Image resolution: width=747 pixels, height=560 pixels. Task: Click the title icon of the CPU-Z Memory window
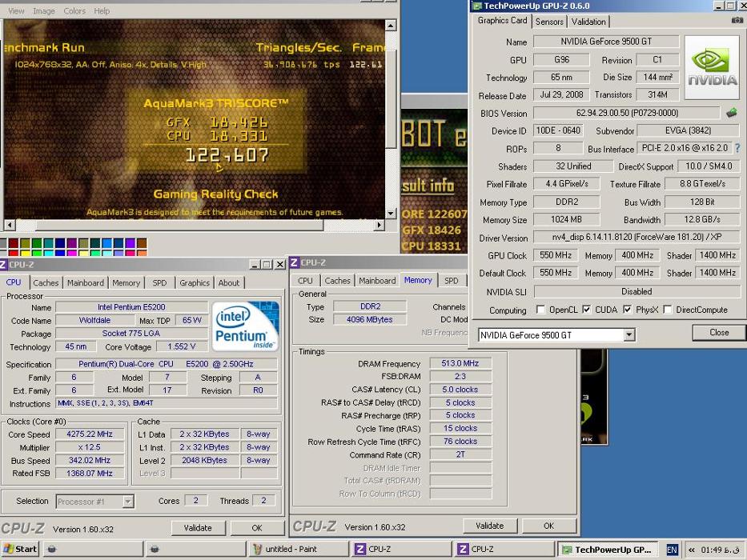click(295, 262)
